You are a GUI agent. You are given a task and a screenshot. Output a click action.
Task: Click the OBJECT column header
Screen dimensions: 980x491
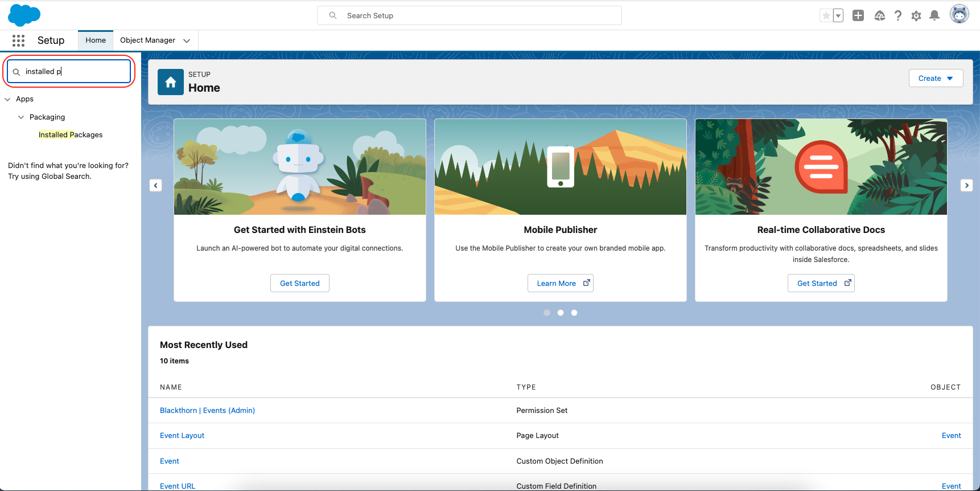(x=945, y=387)
